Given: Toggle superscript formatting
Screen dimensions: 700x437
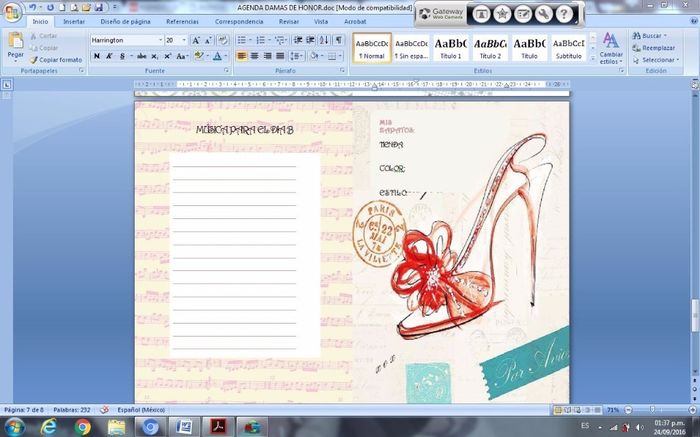Looking at the screenshot, I should tap(167, 56).
